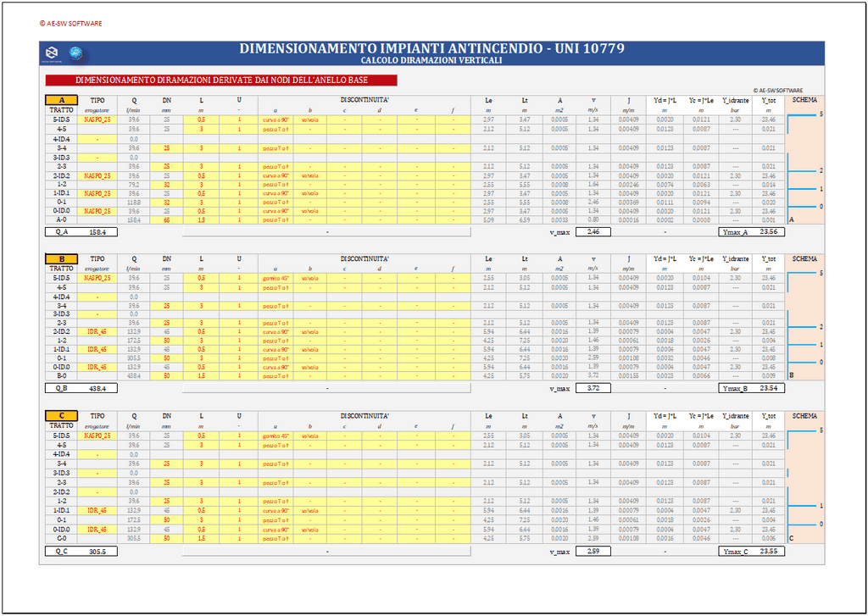
Task: Click the Q_B total flow box showing 438.4
Action: 97,388
